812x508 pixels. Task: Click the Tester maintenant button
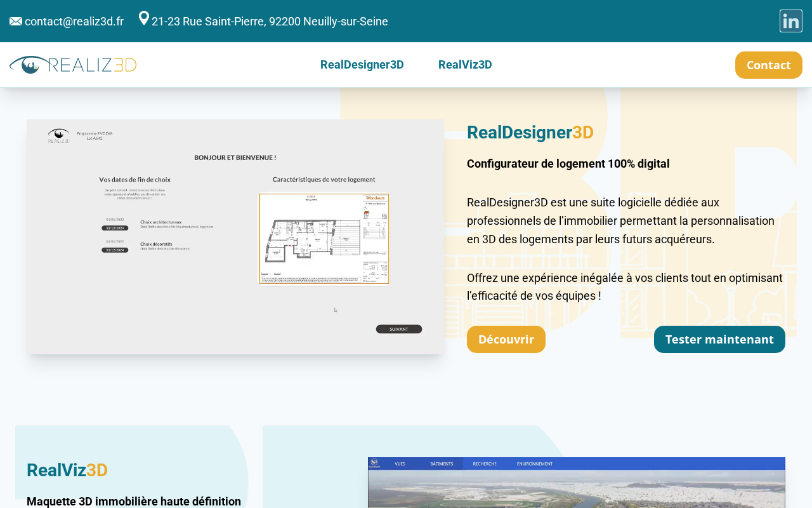(x=719, y=339)
